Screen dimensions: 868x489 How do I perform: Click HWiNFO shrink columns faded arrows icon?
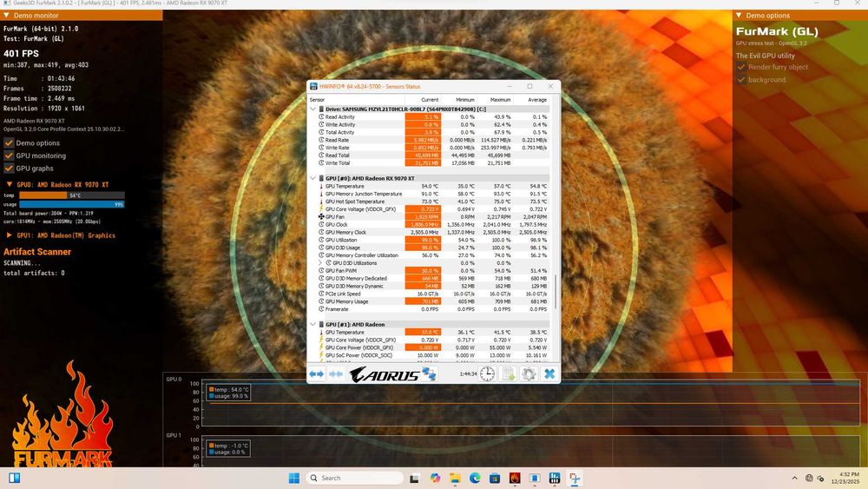click(x=336, y=374)
